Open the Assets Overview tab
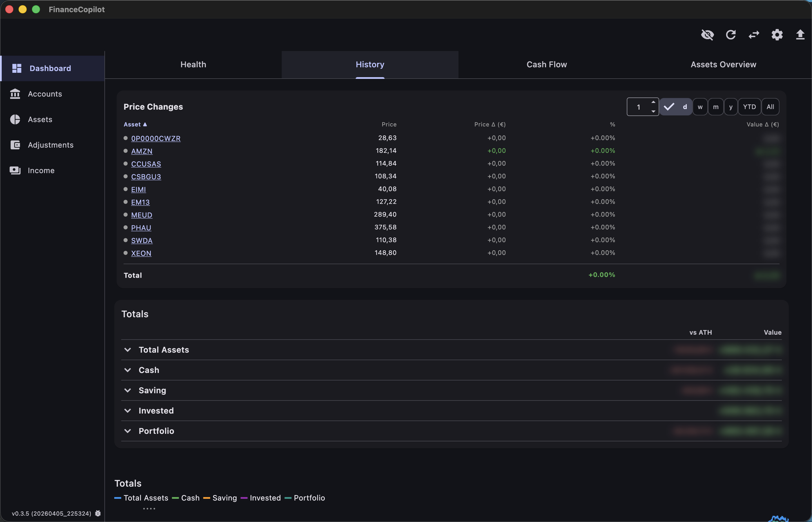Viewport: 812px width, 522px height. coord(723,64)
